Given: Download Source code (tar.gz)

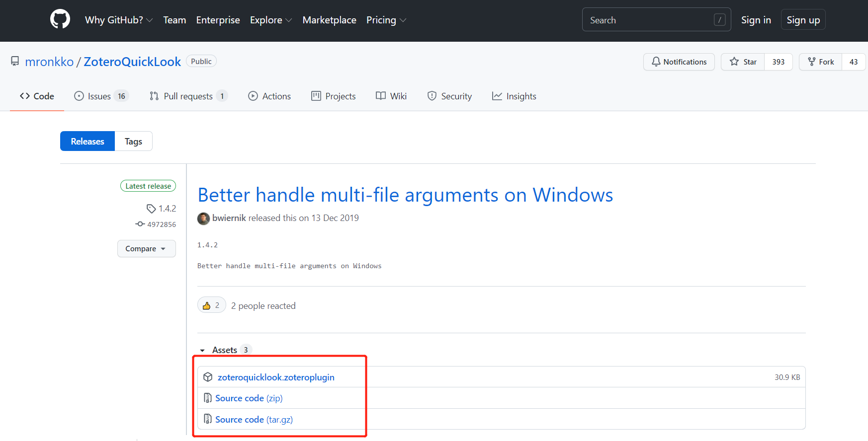Looking at the screenshot, I should 254,420.
